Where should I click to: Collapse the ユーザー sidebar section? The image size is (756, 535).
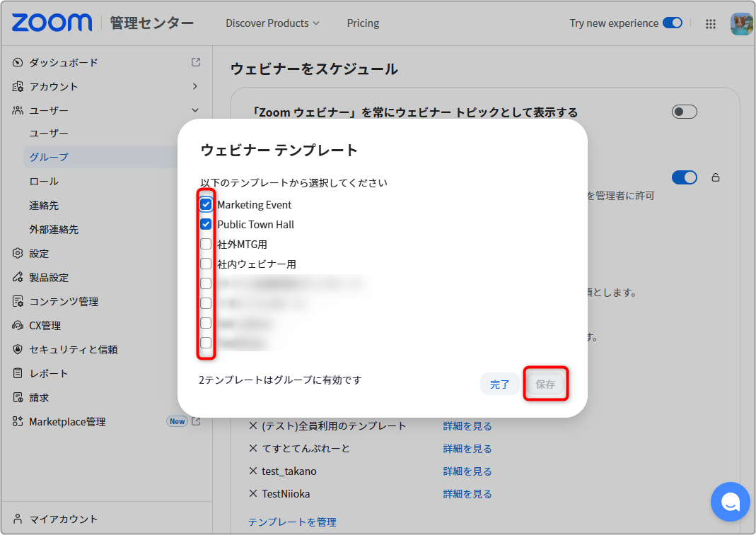point(194,110)
